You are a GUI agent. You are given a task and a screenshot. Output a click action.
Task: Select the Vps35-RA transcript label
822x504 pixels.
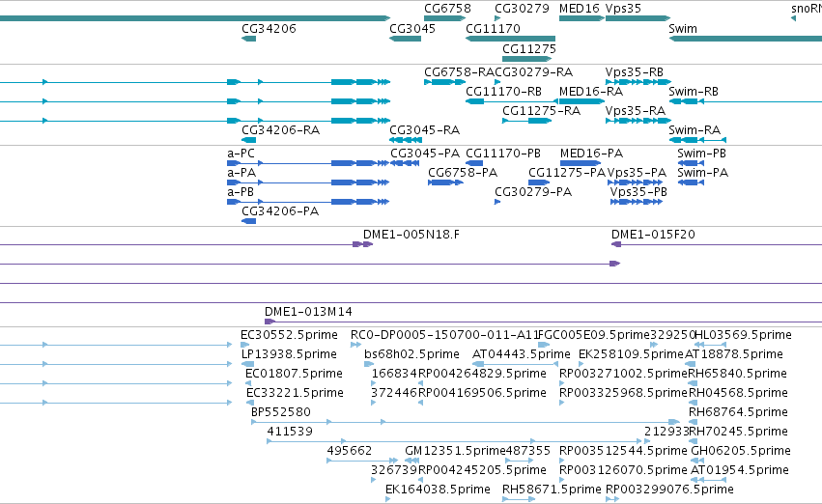(635, 111)
